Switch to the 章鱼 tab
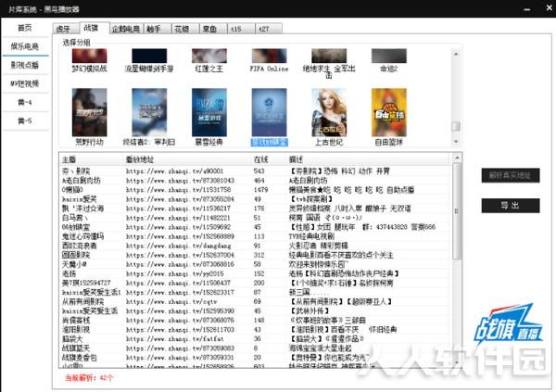Image resolution: width=556 pixels, height=392 pixels. [213, 29]
